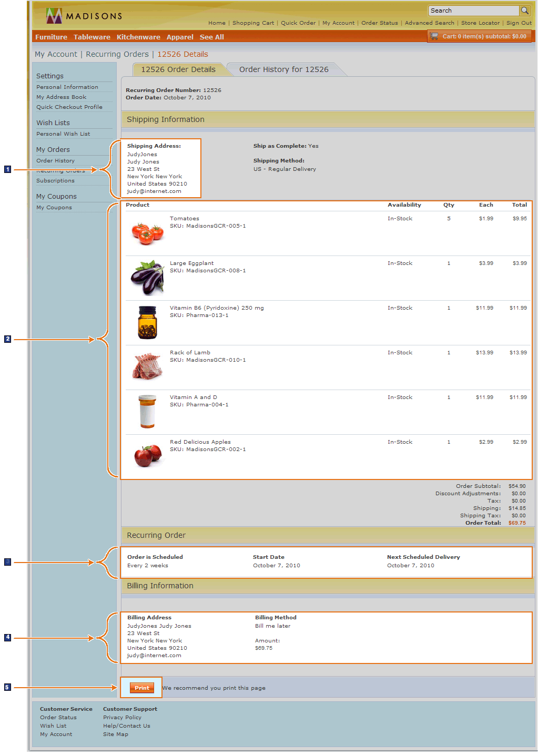Sign Out using the top navigation link
The width and height of the screenshot is (538, 756).
[x=519, y=23]
